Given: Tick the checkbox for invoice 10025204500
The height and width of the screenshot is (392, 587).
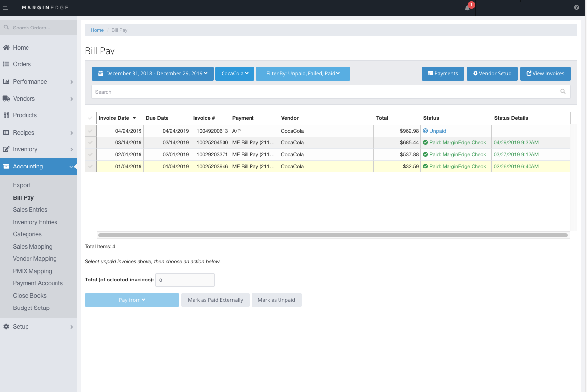Looking at the screenshot, I should (x=90, y=143).
